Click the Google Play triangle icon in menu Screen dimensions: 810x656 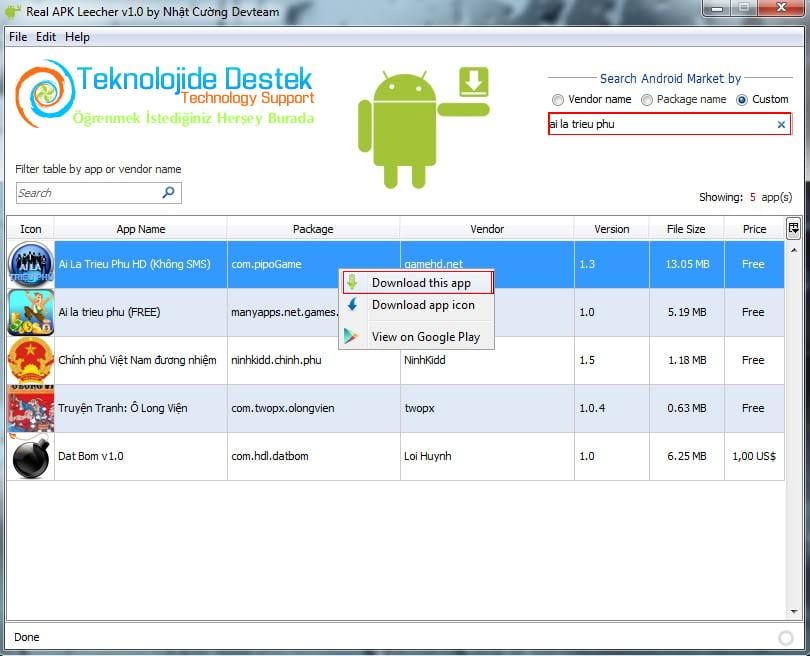351,336
